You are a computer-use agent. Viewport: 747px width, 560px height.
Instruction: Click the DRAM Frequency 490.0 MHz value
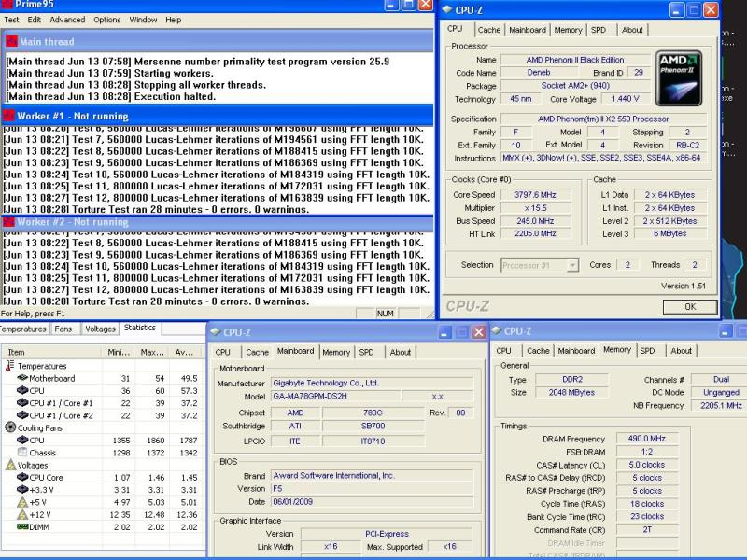coord(646,439)
